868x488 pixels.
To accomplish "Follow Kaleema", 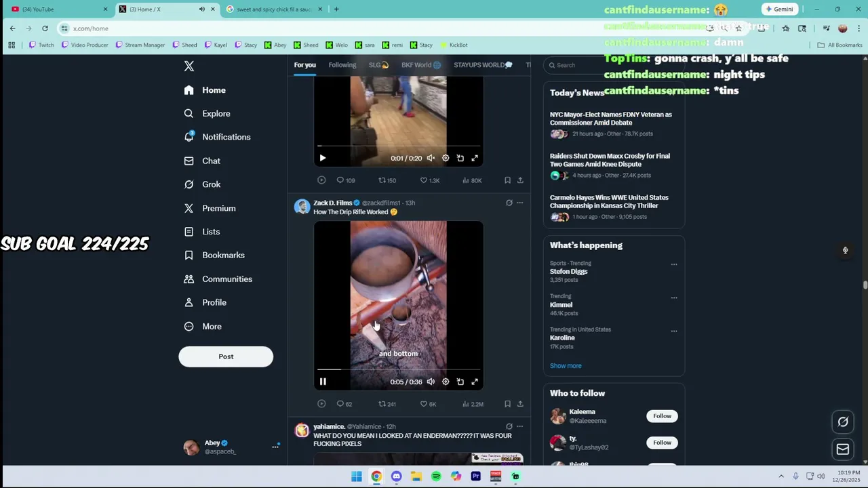I will click(662, 416).
